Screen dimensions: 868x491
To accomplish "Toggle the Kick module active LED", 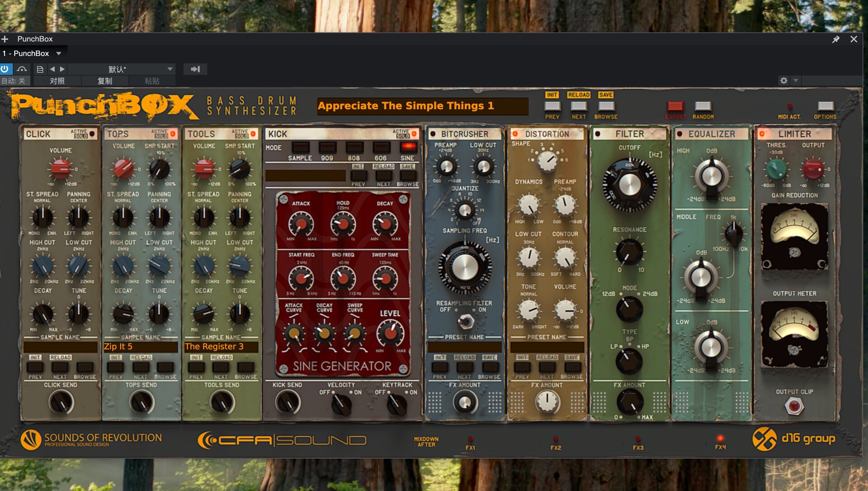I will [414, 134].
